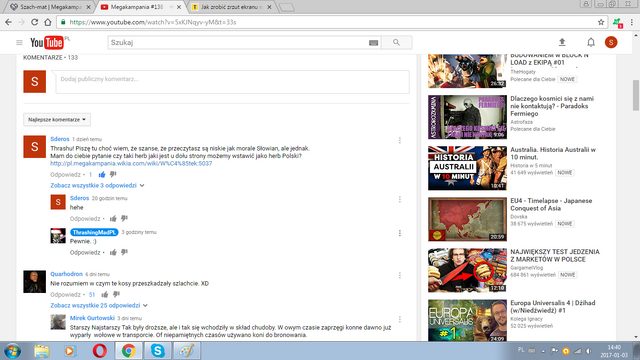Screen dimensions: 640x360
Task: Open the "Najlepsze komentarze" sort dropdown
Action: (57, 120)
